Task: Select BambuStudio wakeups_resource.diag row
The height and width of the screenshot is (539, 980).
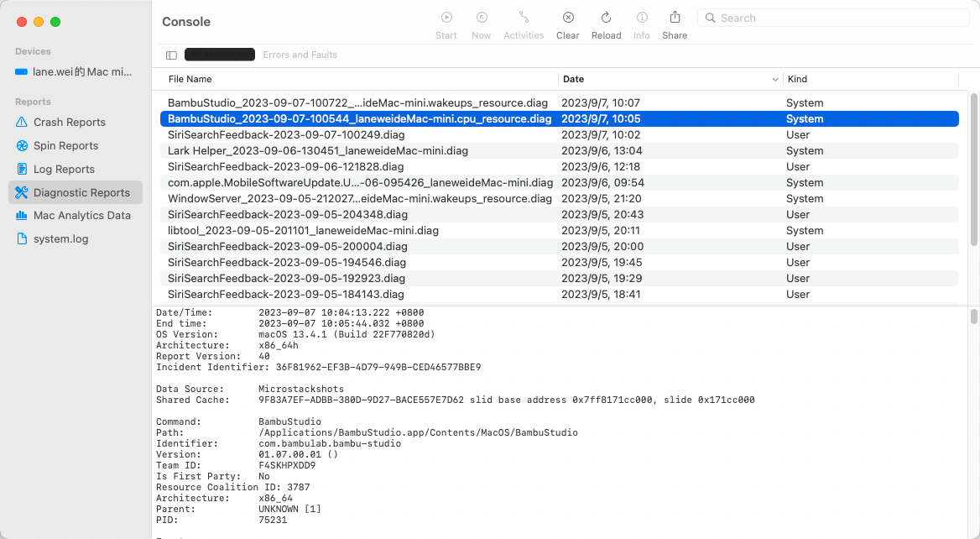Action: click(560, 102)
